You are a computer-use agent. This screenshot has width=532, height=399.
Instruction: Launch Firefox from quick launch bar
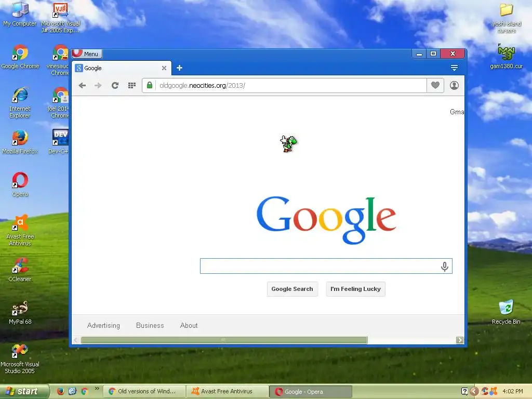(60, 391)
